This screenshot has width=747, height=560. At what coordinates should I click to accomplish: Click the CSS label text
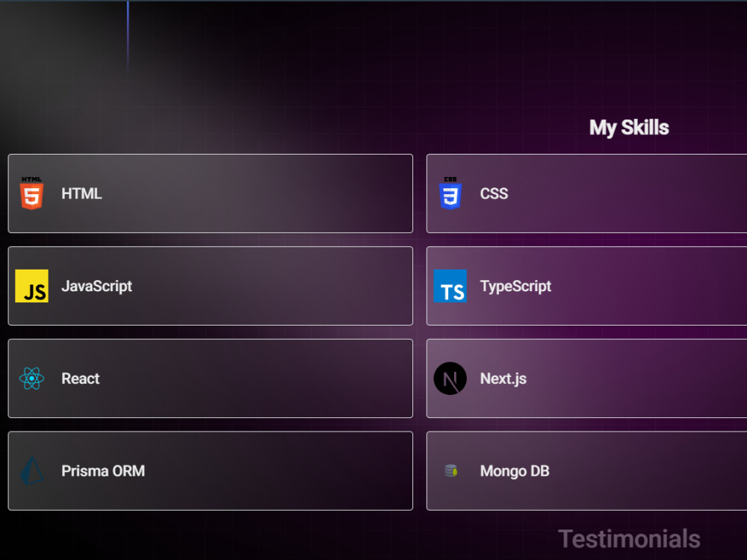coord(494,193)
